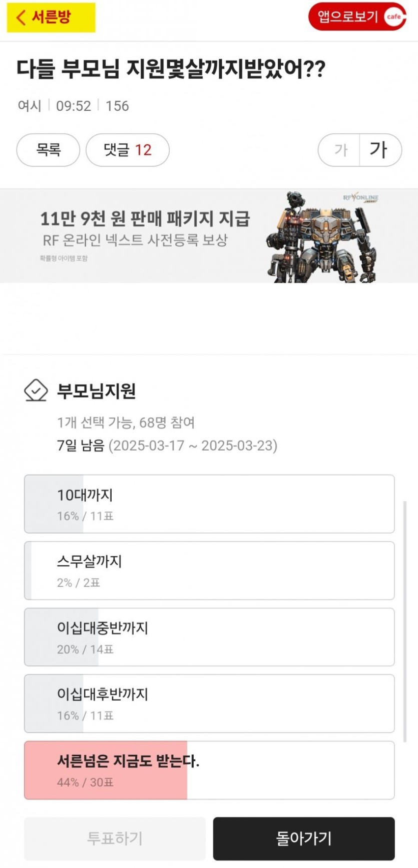Pick the 서른넘은 지금도 받는다 option
Viewport: 418px width, 868px height.
[209, 770]
